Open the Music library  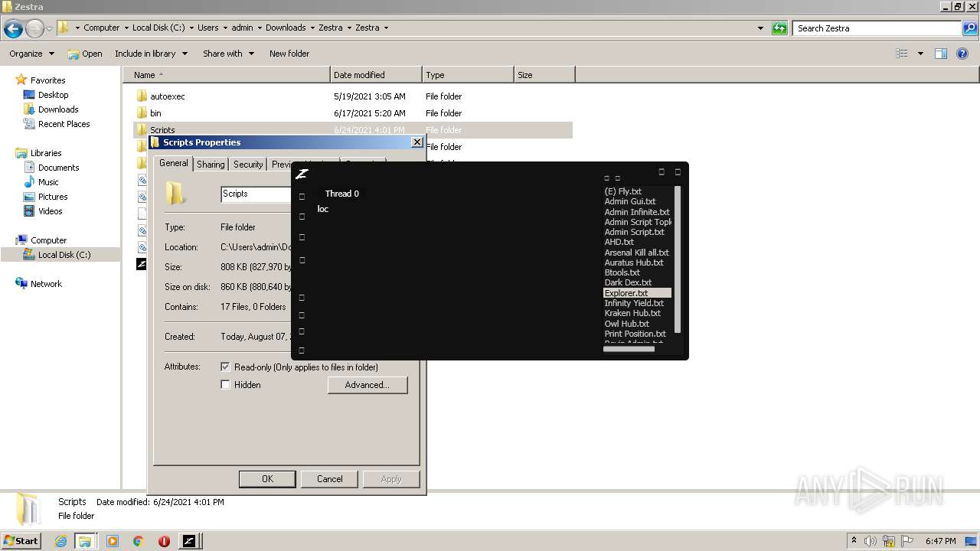pos(48,182)
